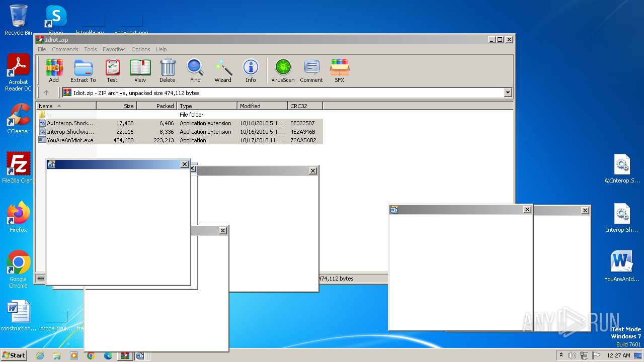
Task: Click the disk icon in WinRAR status bar
Action: (x=41, y=279)
